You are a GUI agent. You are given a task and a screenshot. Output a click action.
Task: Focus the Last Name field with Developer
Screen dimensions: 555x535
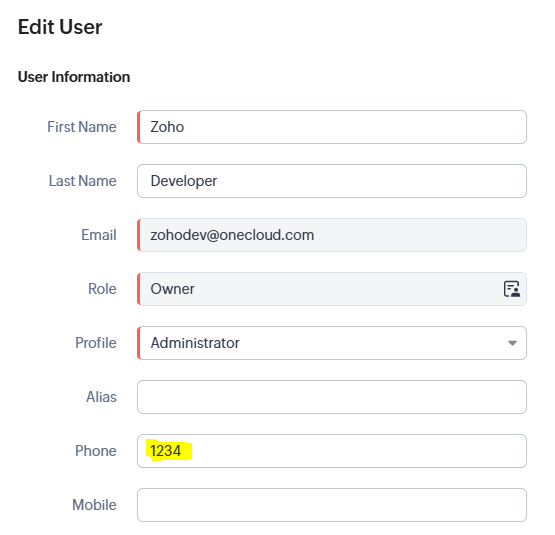tap(332, 181)
